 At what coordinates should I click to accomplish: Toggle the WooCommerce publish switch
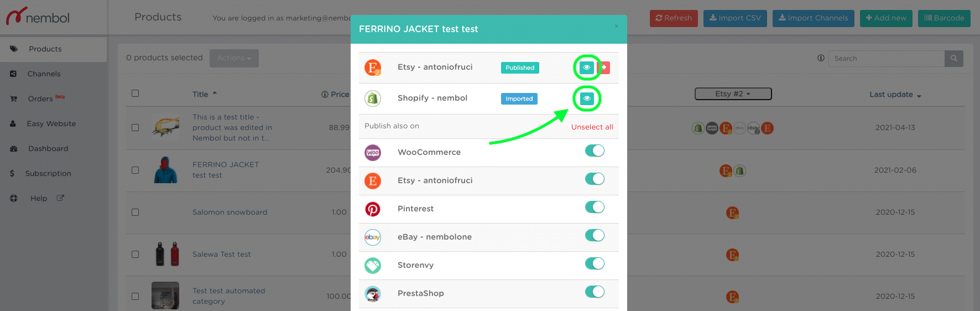pyautogui.click(x=595, y=151)
